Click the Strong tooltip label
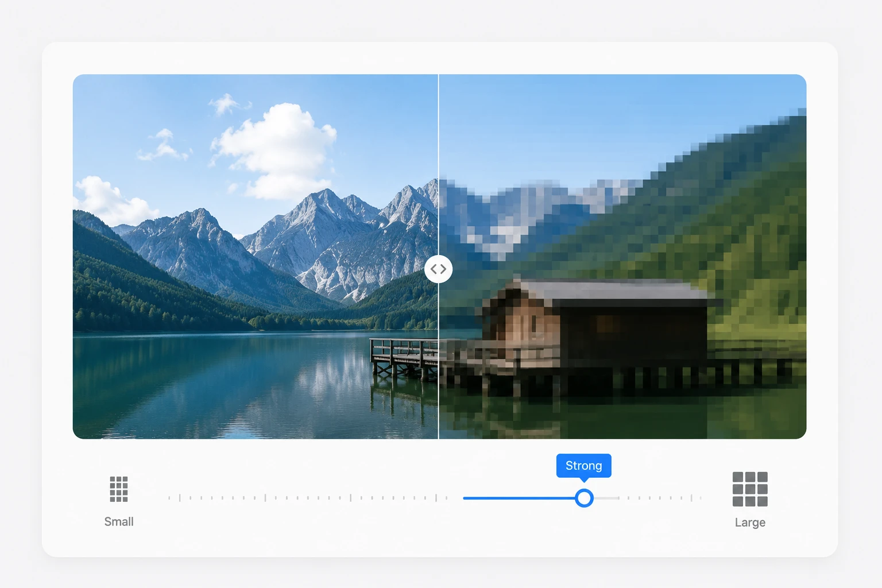The image size is (882, 588). 584,466
